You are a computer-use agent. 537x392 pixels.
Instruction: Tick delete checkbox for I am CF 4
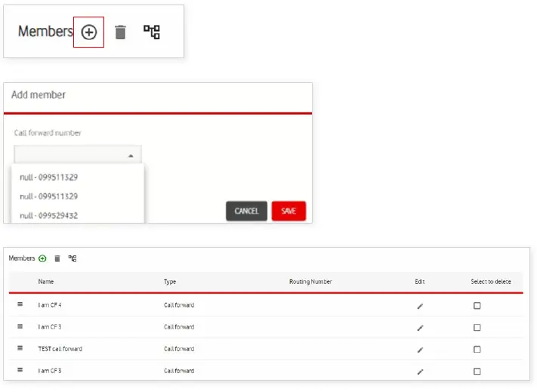pyautogui.click(x=477, y=305)
